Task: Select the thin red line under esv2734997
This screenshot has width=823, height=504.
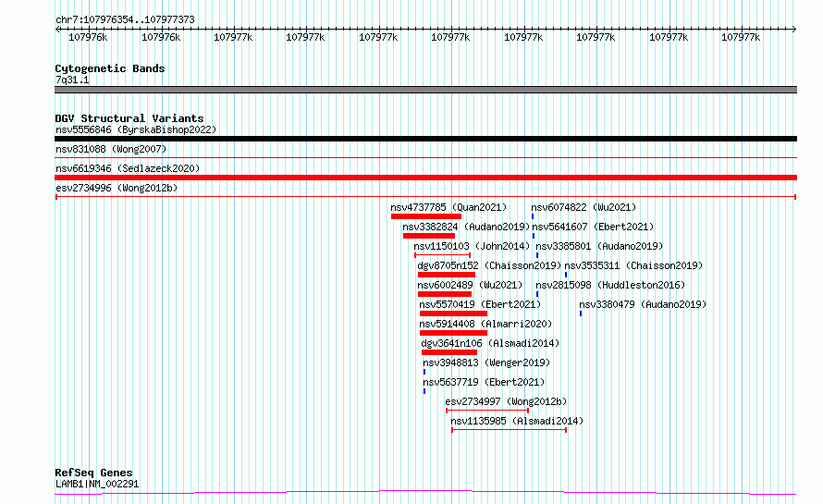Action: (x=487, y=411)
